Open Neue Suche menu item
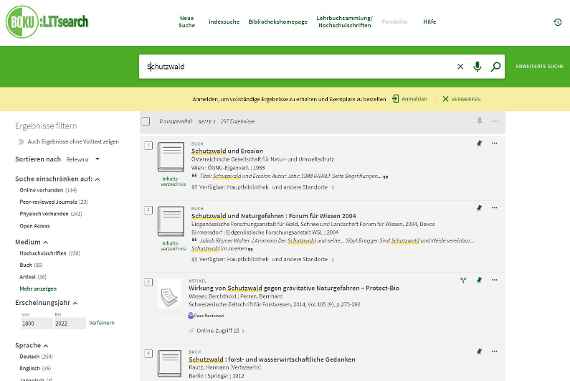 (x=187, y=21)
